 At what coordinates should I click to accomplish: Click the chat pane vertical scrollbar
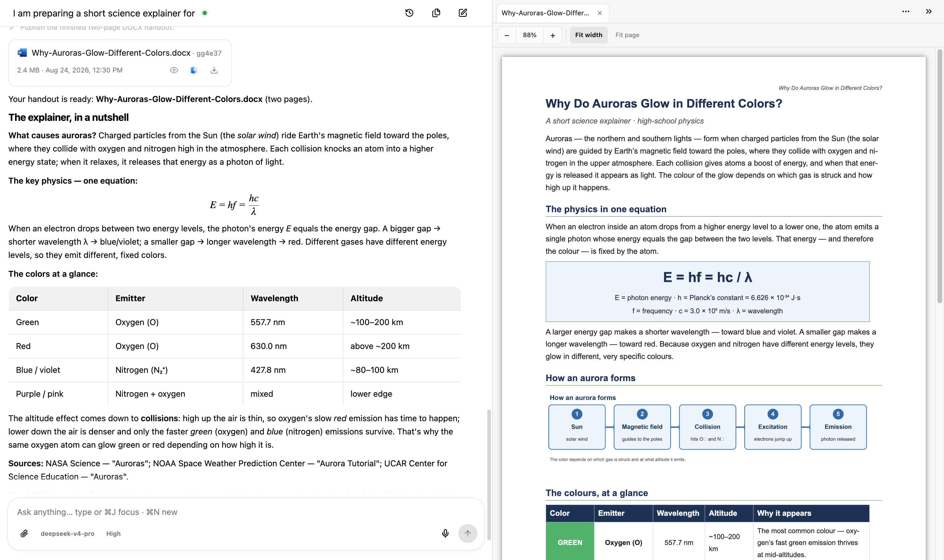(x=489, y=475)
